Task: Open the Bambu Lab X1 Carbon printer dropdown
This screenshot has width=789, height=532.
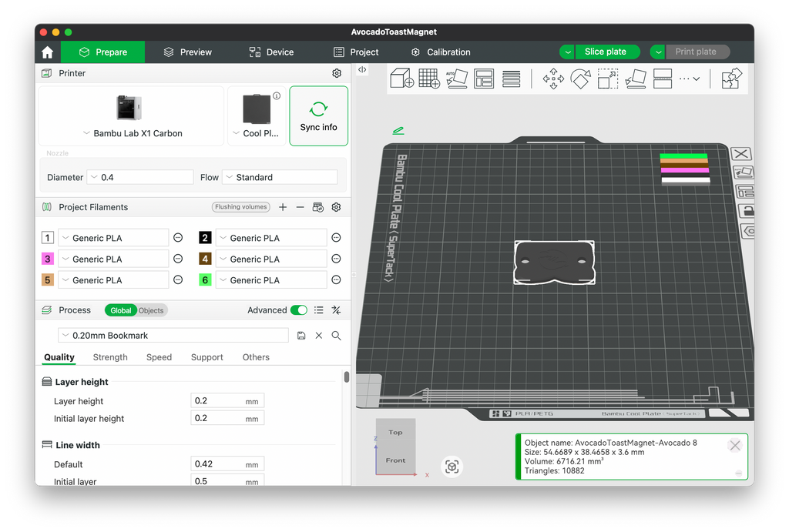Action: coord(133,133)
